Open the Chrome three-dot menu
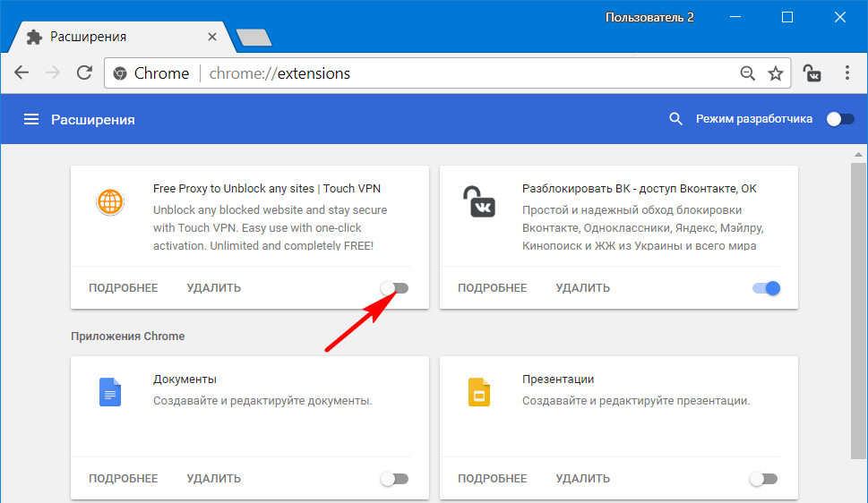Viewport: 868px width, 503px height. click(x=847, y=72)
